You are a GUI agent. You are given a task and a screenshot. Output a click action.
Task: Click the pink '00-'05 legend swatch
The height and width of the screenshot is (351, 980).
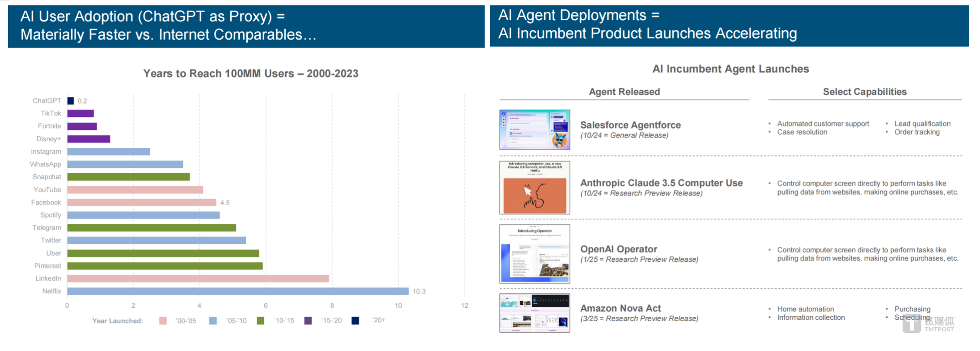click(x=163, y=321)
